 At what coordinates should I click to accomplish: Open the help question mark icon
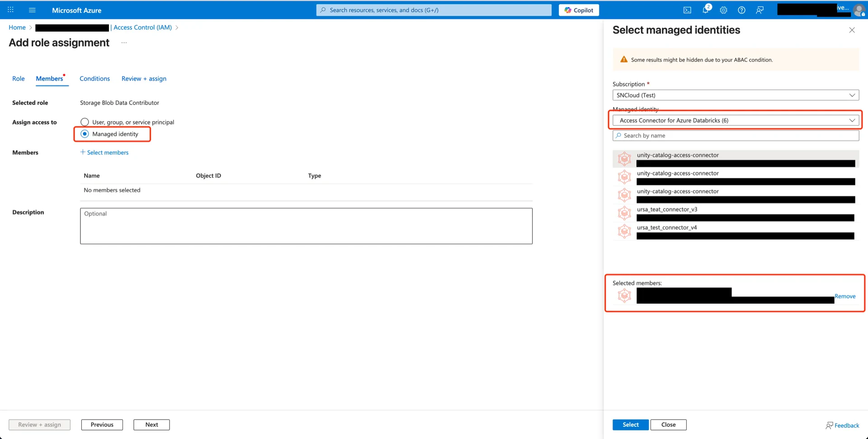tap(741, 10)
